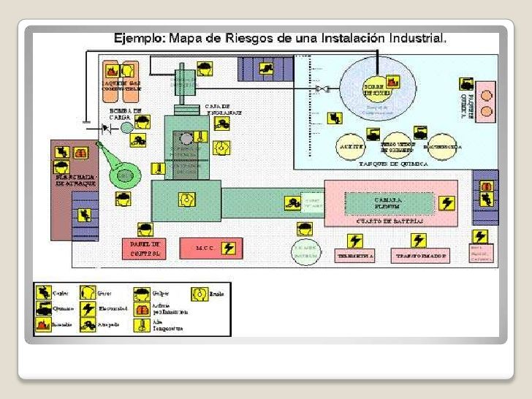This screenshot has height=399, width=532.
Task: Click the pink Paquete Química box with orange circles
Action: tap(485, 102)
